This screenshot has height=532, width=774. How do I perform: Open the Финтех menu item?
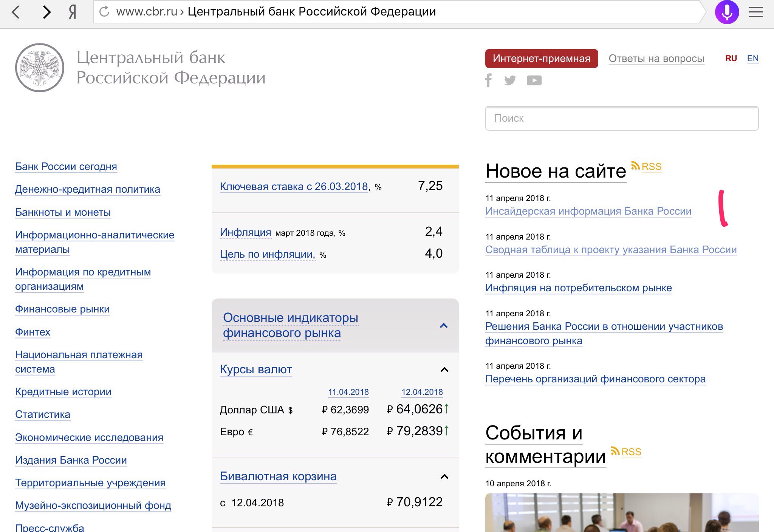point(33,332)
